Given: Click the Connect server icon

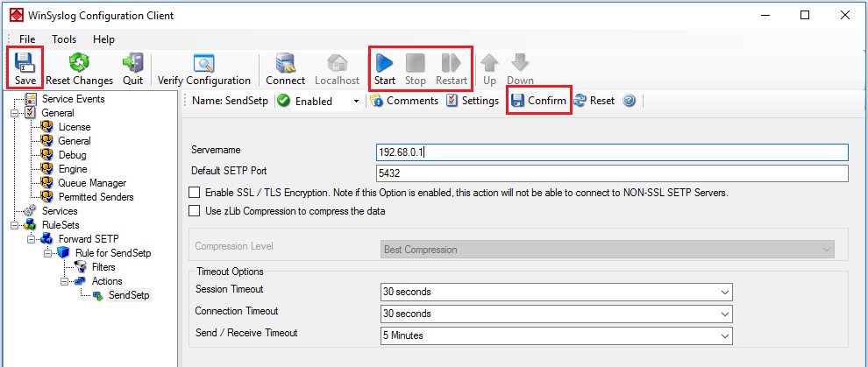Looking at the screenshot, I should pos(285,63).
